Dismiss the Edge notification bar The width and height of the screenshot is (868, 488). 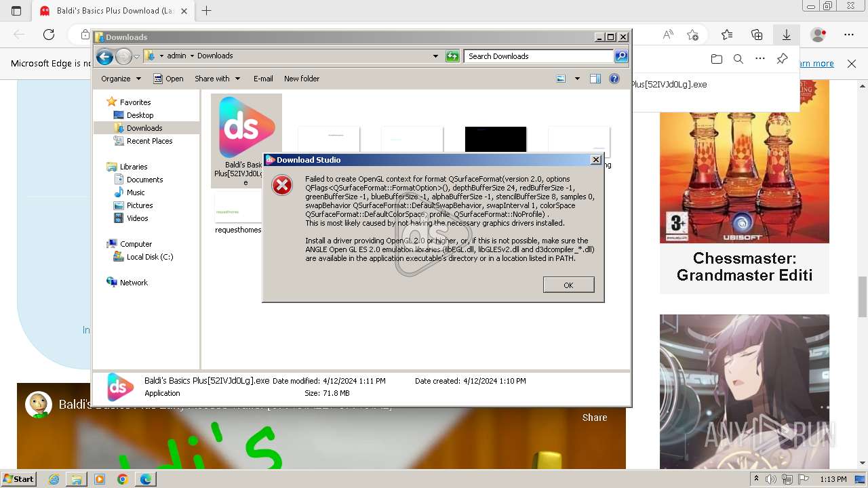[852, 64]
